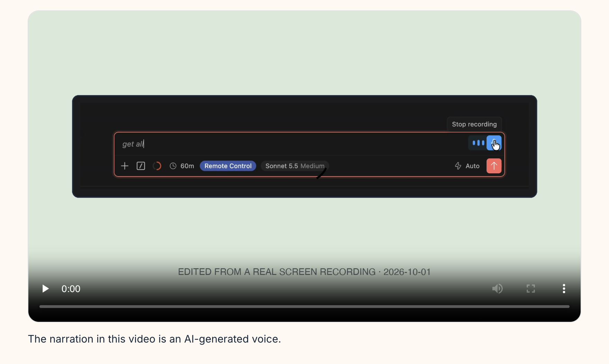The height and width of the screenshot is (364, 609).
Task: Click the orange loading spinner icon
Action: pos(157,166)
